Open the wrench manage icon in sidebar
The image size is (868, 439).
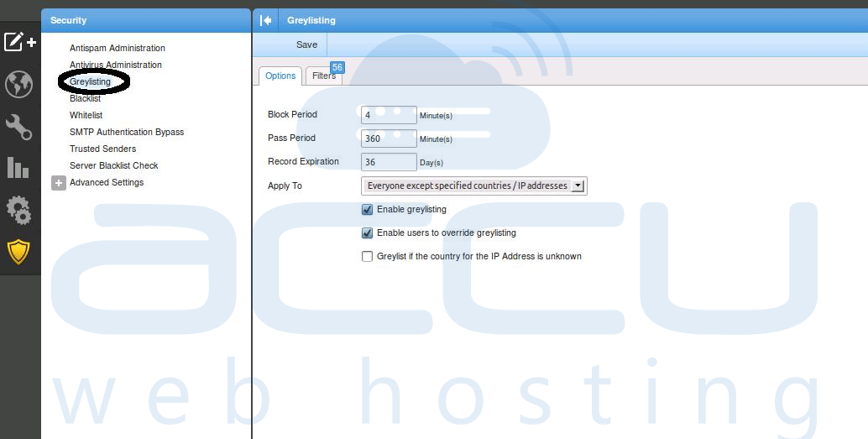pyautogui.click(x=18, y=127)
